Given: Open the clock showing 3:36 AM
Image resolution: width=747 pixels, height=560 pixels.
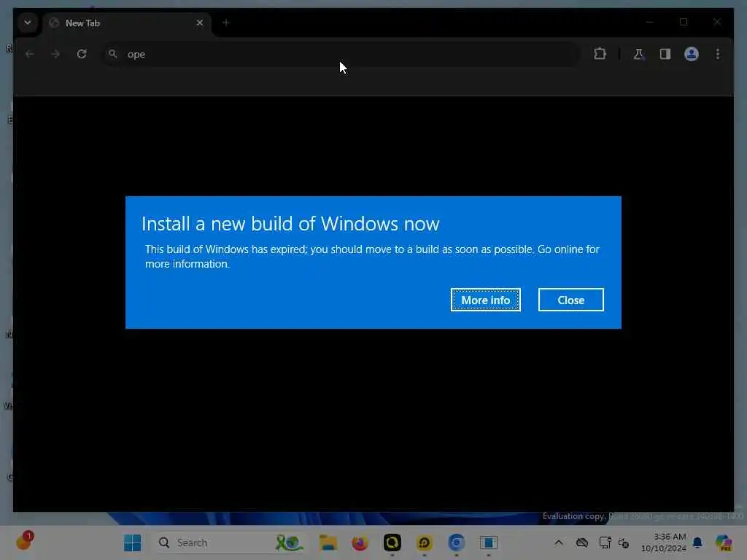Looking at the screenshot, I should (664, 542).
